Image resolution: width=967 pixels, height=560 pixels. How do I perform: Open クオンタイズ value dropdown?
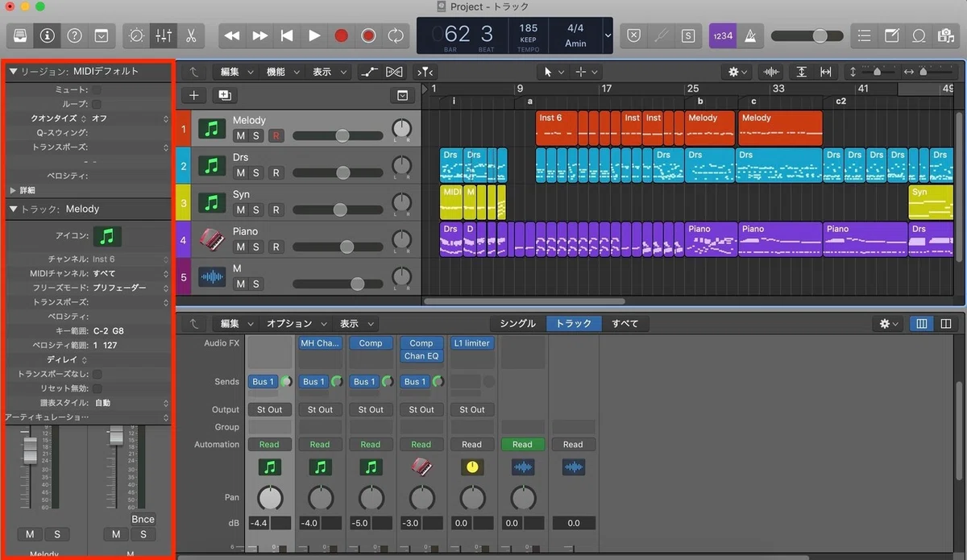coord(131,118)
